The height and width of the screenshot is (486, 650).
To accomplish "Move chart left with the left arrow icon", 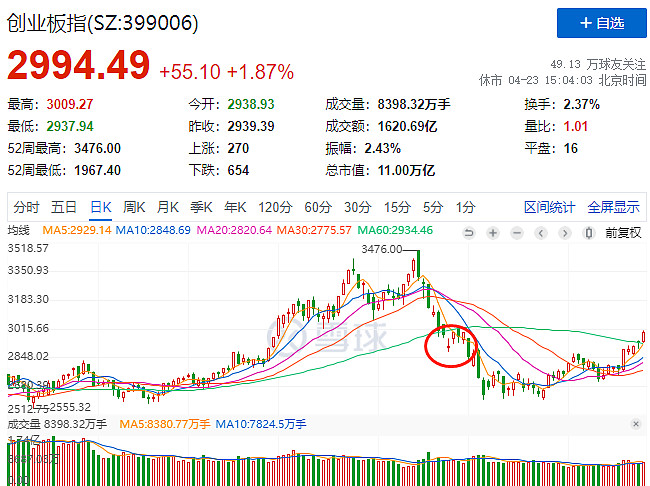I will (x=541, y=233).
